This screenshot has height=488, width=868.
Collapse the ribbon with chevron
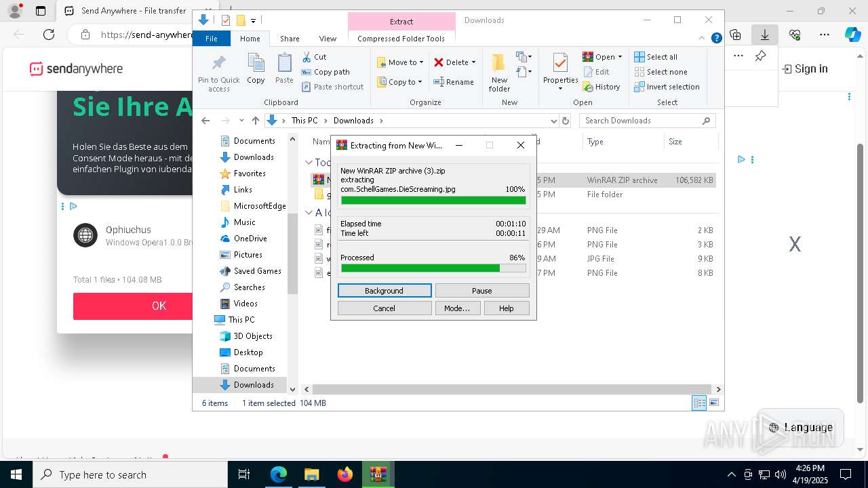tap(703, 39)
